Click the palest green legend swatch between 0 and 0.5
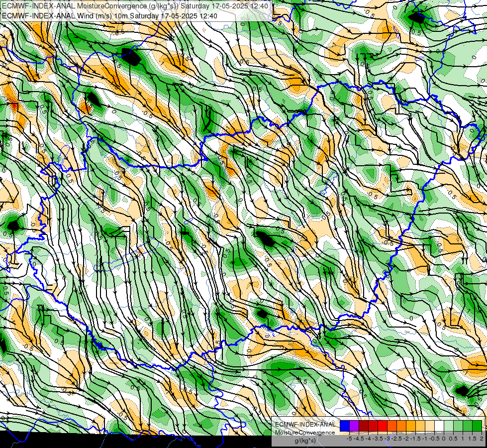Viewport: 487px width, 448px height. click(x=449, y=426)
